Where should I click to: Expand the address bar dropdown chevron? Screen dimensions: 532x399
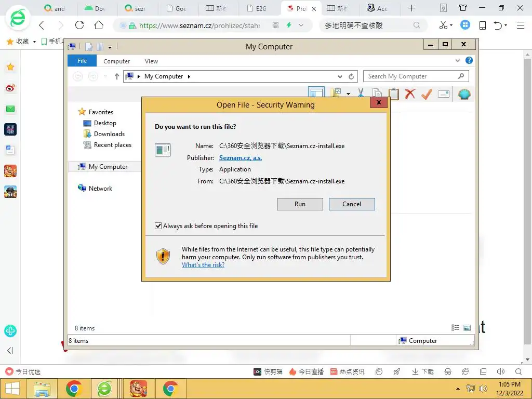[x=301, y=25]
